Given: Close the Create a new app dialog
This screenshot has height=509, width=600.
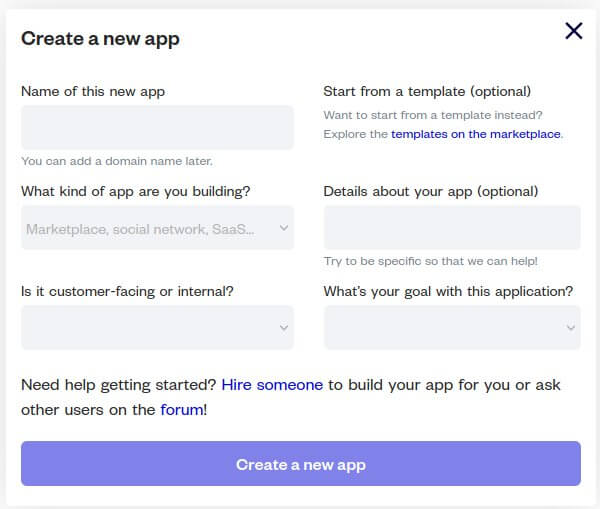Looking at the screenshot, I should [573, 31].
